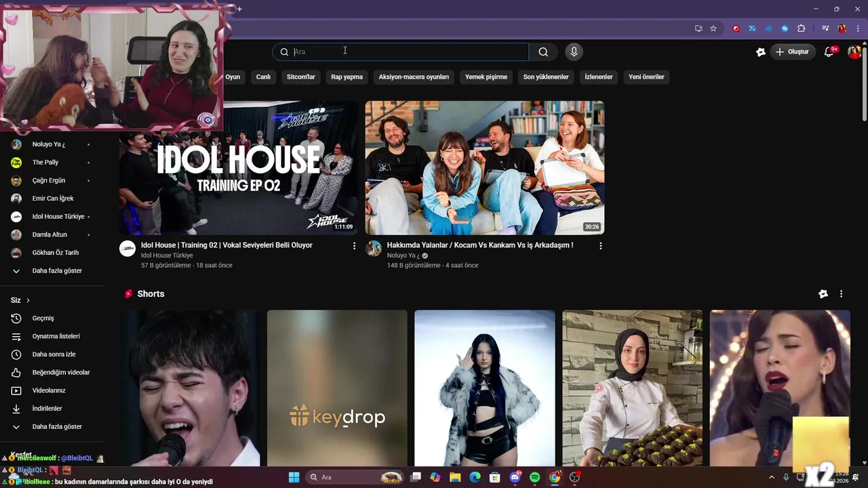
Task: Open the Hakkımda Yalanlar video thumbnail
Action: coord(485,167)
